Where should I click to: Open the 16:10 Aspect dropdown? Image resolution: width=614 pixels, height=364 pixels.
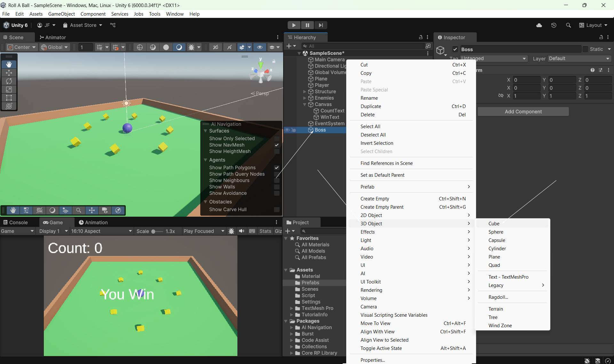tap(101, 231)
